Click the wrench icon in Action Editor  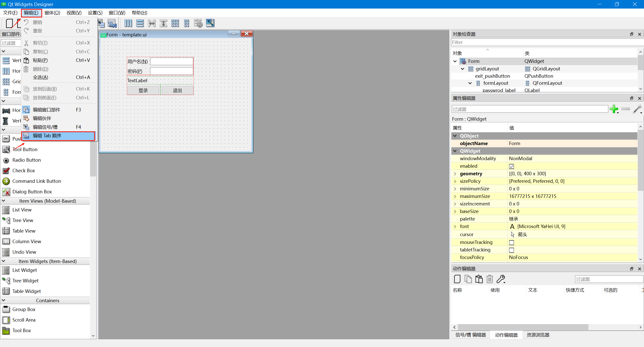(x=501, y=279)
